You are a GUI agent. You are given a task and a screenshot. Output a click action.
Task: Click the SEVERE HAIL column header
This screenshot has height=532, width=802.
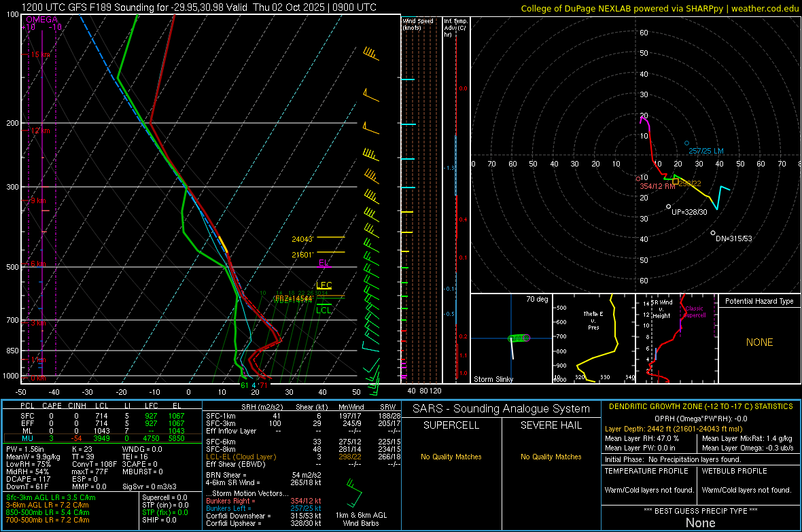point(551,425)
